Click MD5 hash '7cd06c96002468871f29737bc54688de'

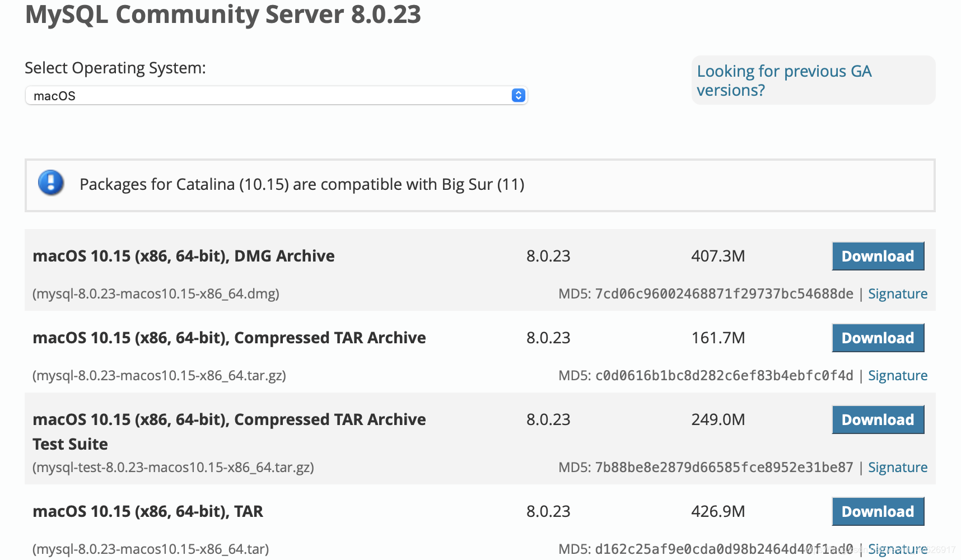point(724,294)
